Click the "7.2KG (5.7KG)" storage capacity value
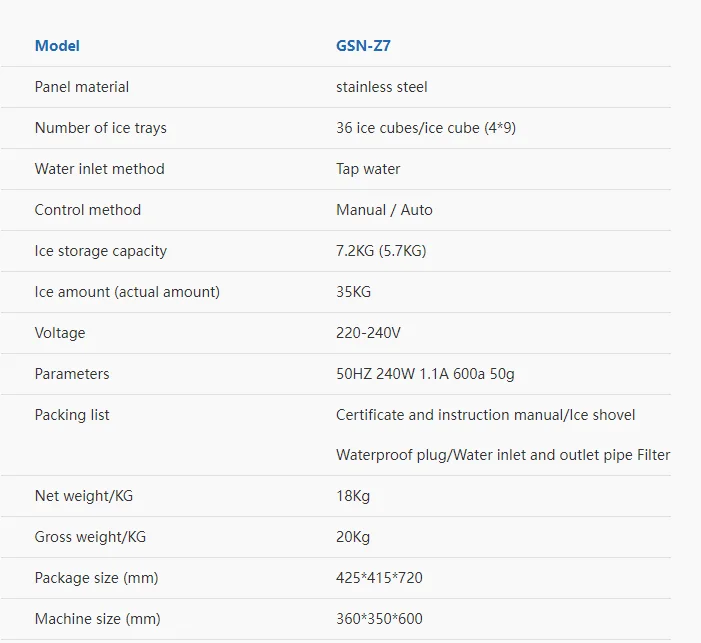The height and width of the screenshot is (643, 701). coord(381,251)
